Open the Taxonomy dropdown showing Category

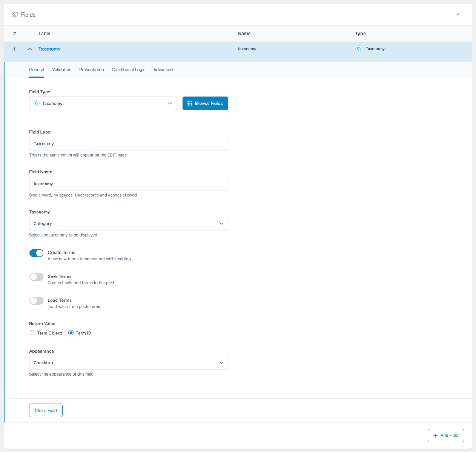coord(129,223)
